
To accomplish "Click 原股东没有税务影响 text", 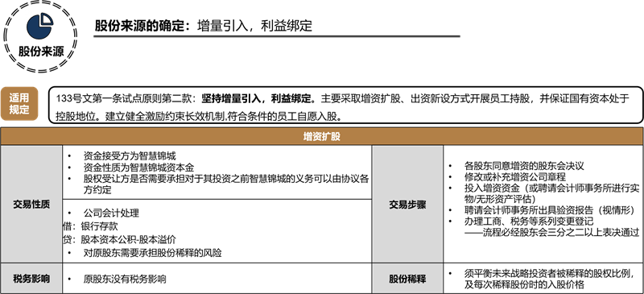I will tap(125, 279).
